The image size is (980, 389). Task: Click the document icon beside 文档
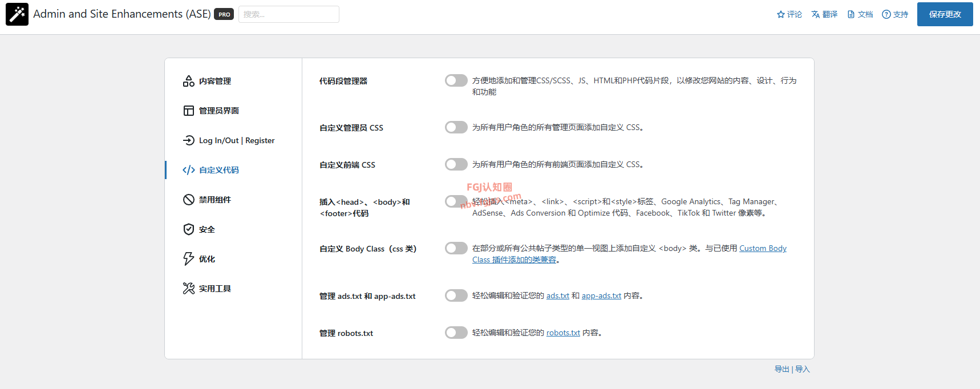pyautogui.click(x=851, y=14)
